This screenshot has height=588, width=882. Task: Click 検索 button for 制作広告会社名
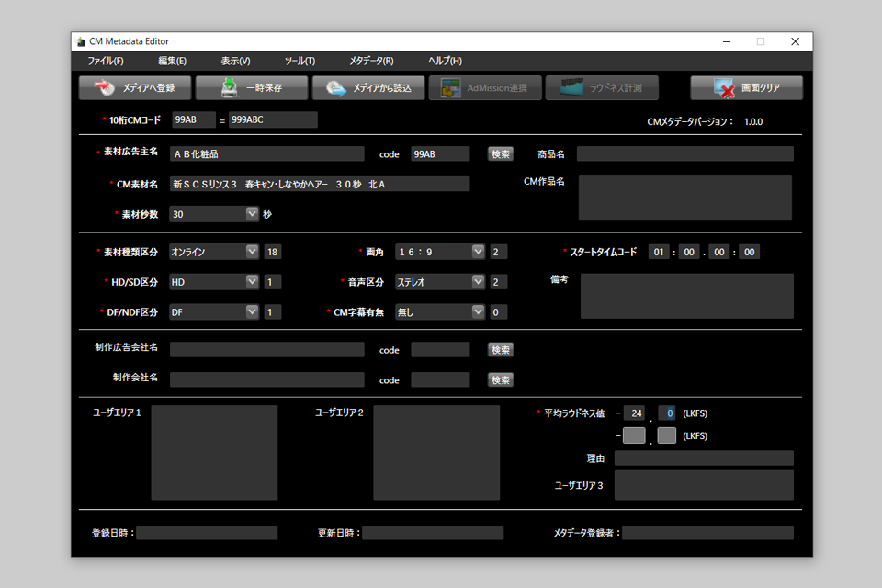500,350
